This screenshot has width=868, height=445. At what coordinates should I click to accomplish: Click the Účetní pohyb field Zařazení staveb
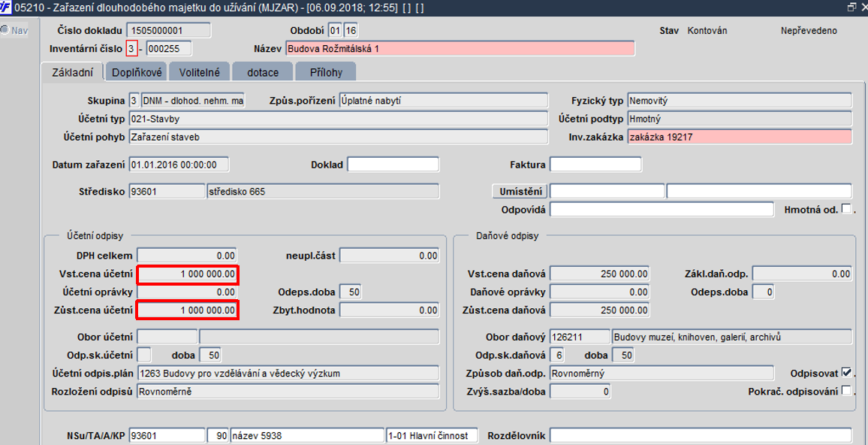click(338, 137)
